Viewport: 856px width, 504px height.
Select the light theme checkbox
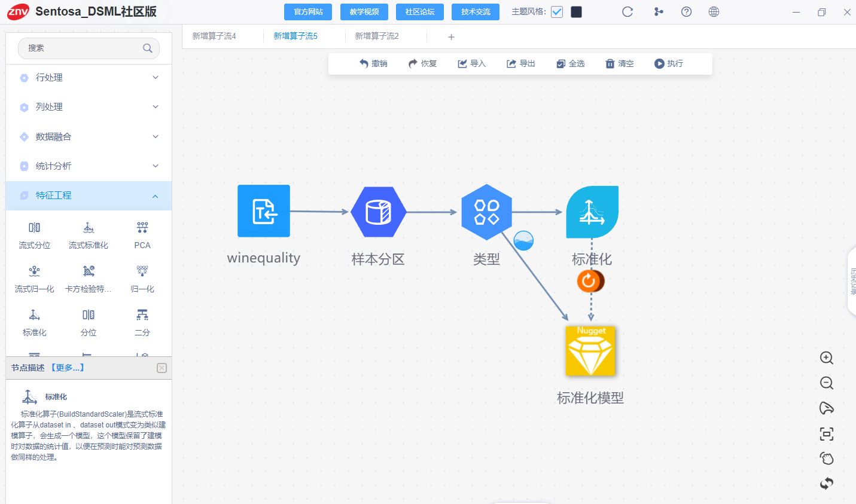[557, 12]
